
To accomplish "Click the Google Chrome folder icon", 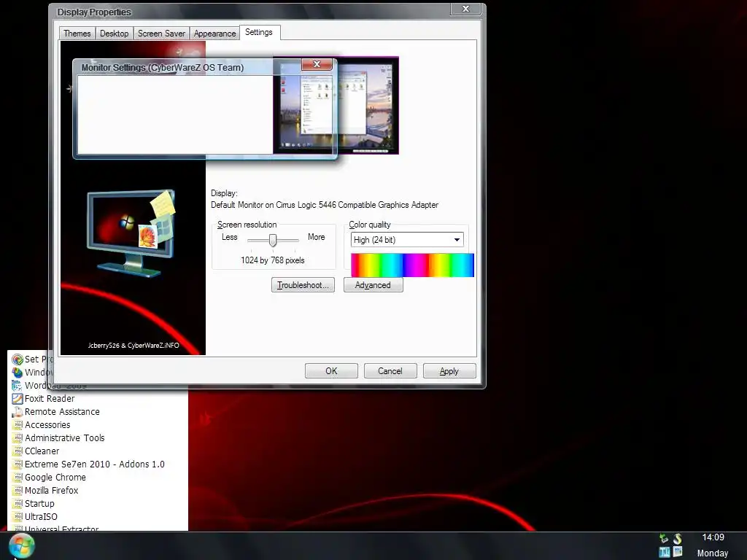I will point(18,477).
